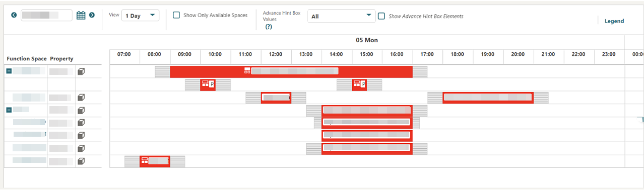
Task: Open the Legend link
Action: 614,21
